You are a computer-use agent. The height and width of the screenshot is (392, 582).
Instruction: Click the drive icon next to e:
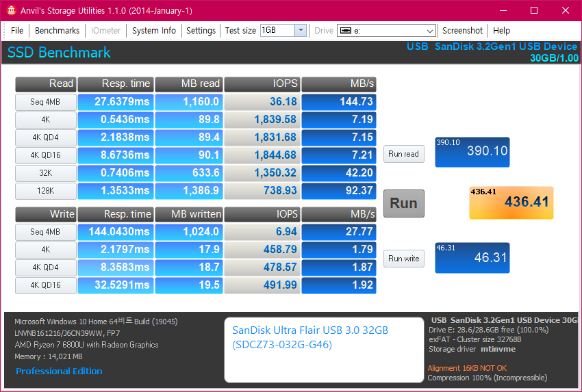346,30
